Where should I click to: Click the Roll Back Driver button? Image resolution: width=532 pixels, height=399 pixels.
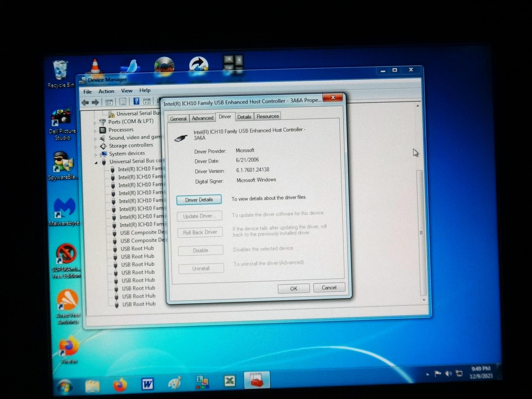click(200, 232)
